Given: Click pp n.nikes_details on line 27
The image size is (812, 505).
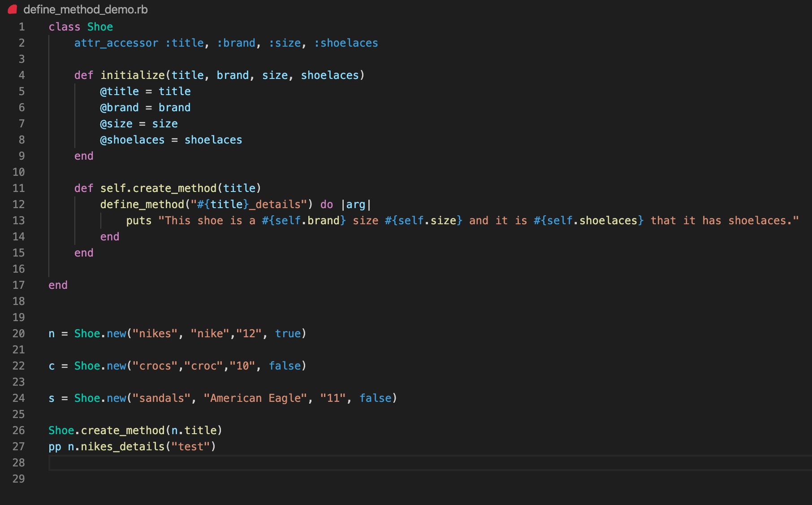Looking at the screenshot, I should pyautogui.click(x=108, y=446).
